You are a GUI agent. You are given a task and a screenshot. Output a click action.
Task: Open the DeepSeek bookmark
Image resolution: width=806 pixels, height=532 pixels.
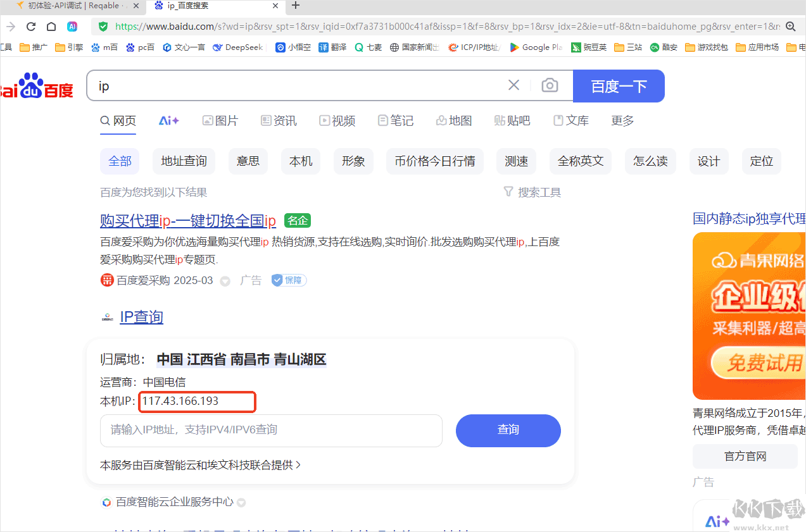click(237, 47)
